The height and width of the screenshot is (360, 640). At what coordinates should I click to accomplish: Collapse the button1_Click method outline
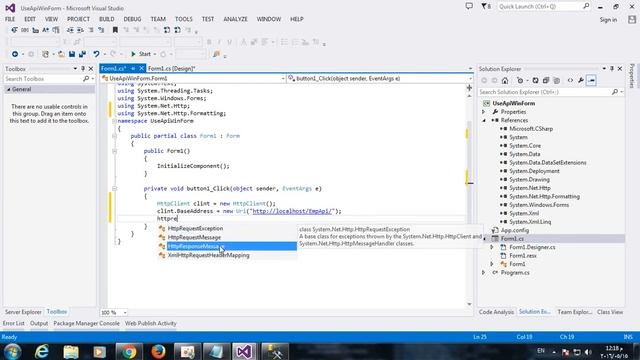[x=114, y=189]
